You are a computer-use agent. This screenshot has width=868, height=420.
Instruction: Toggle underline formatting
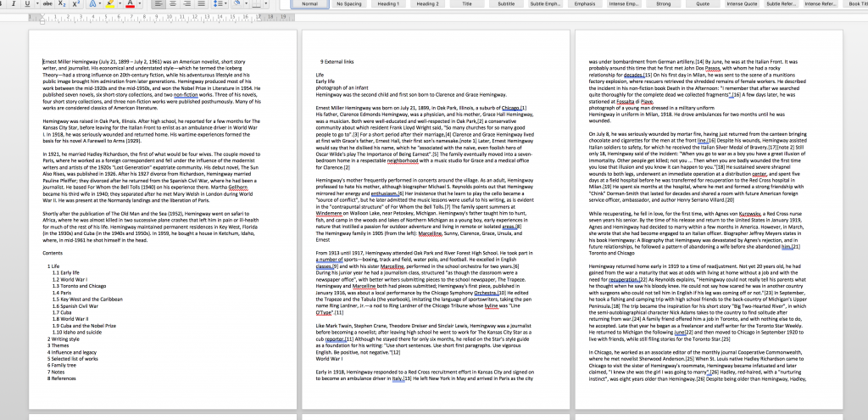point(27,3)
